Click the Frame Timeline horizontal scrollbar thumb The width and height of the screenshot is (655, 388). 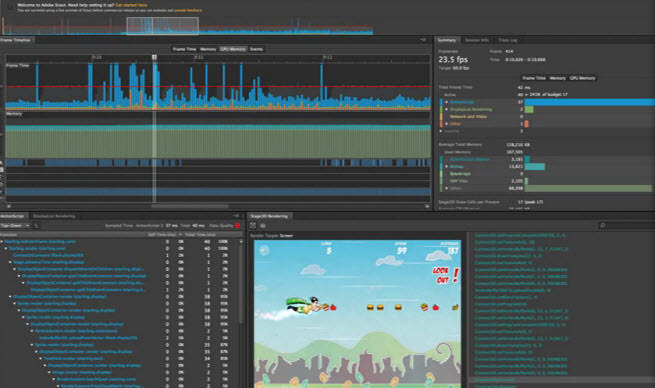[x=190, y=206]
